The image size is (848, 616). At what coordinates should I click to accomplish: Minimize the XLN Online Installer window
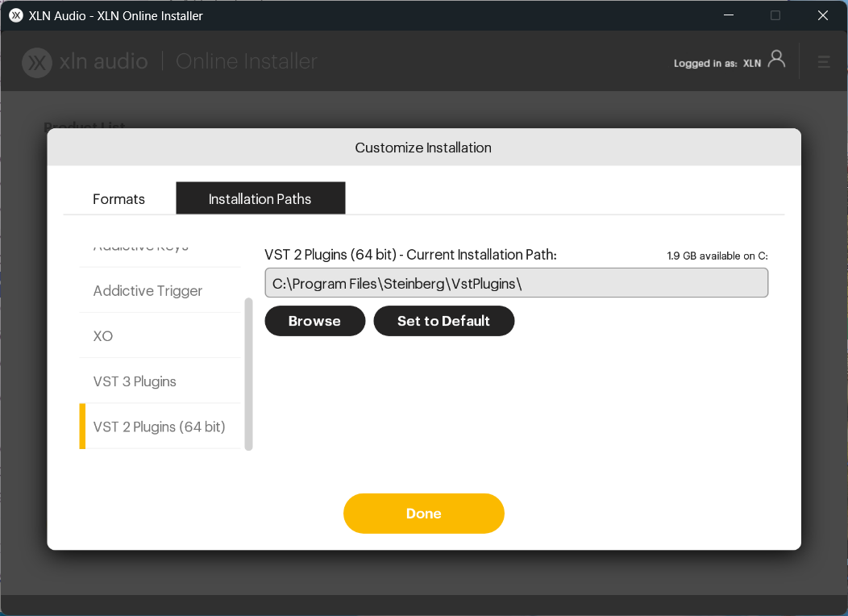pyautogui.click(x=729, y=15)
